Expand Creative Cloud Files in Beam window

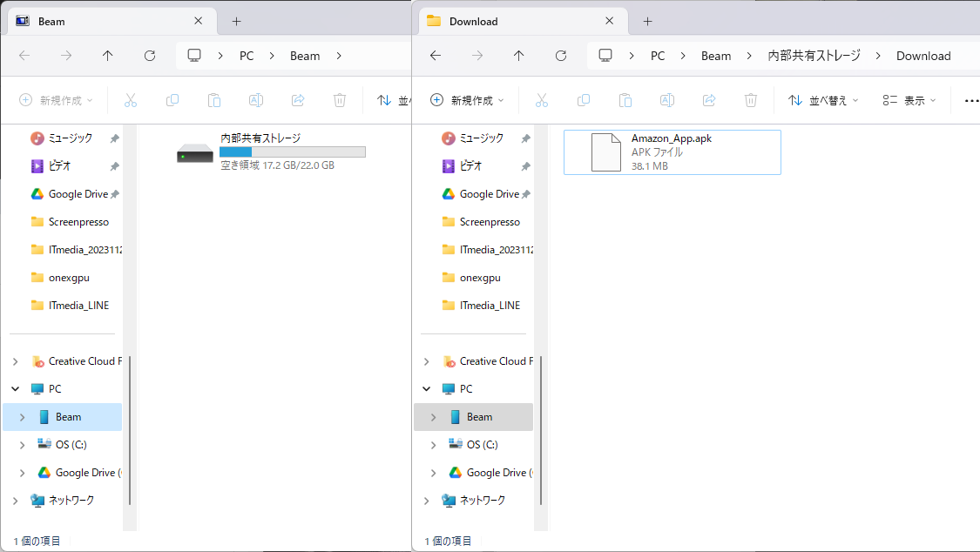[x=16, y=361]
